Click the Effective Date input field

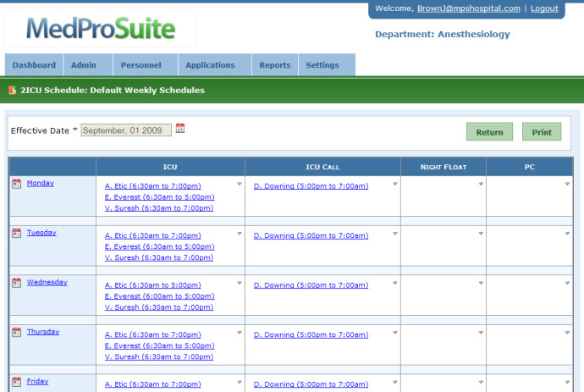tap(126, 130)
